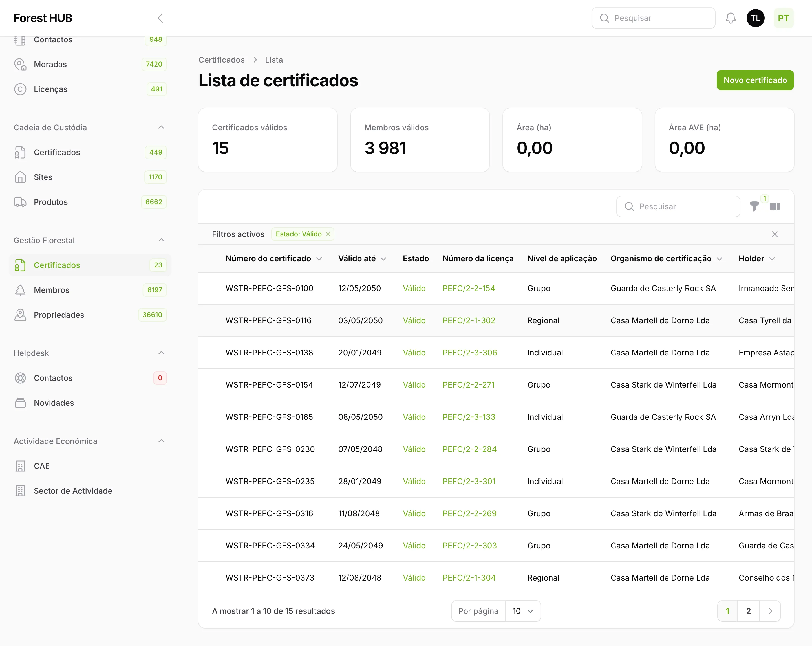The image size is (812, 646).
Task: Click the table Pesquisar search field
Action: 678,206
